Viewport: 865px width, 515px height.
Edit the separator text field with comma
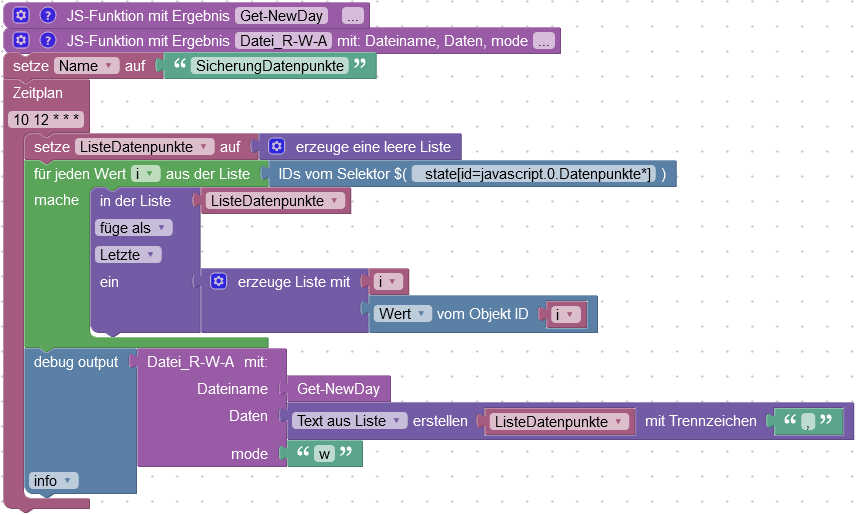point(808,422)
